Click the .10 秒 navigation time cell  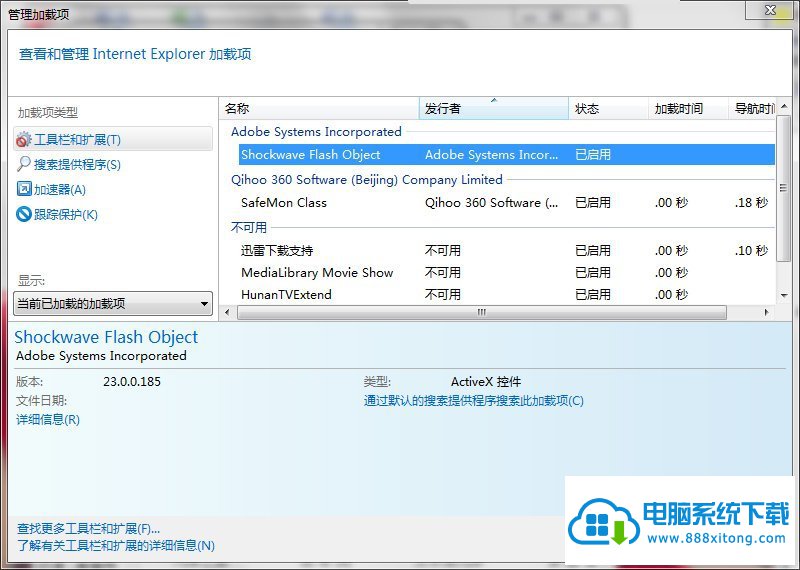752,251
